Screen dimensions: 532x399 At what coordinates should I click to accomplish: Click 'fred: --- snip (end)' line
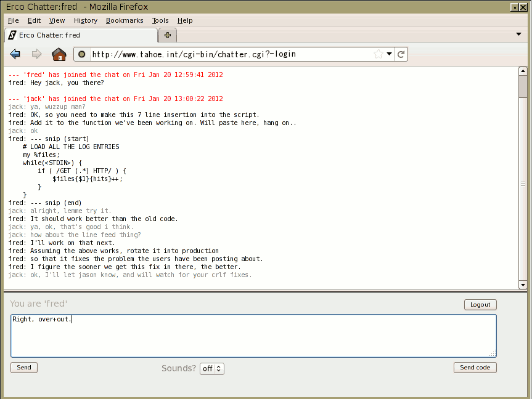[x=45, y=203]
